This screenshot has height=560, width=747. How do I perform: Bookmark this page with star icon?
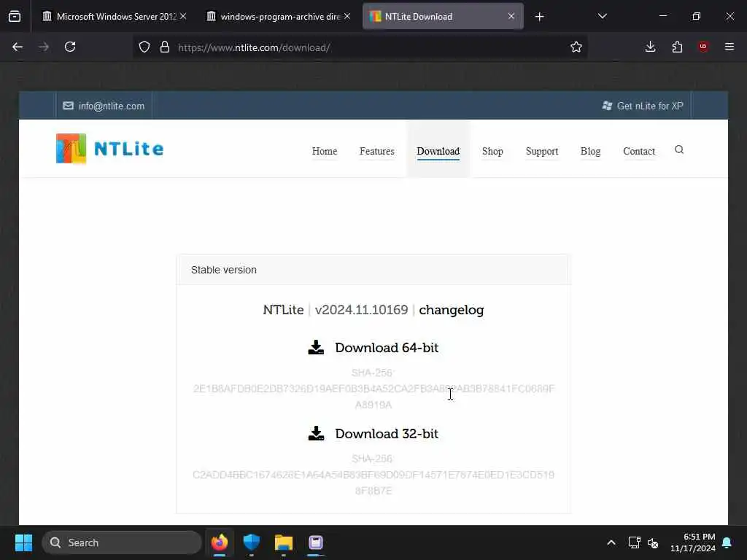(576, 47)
